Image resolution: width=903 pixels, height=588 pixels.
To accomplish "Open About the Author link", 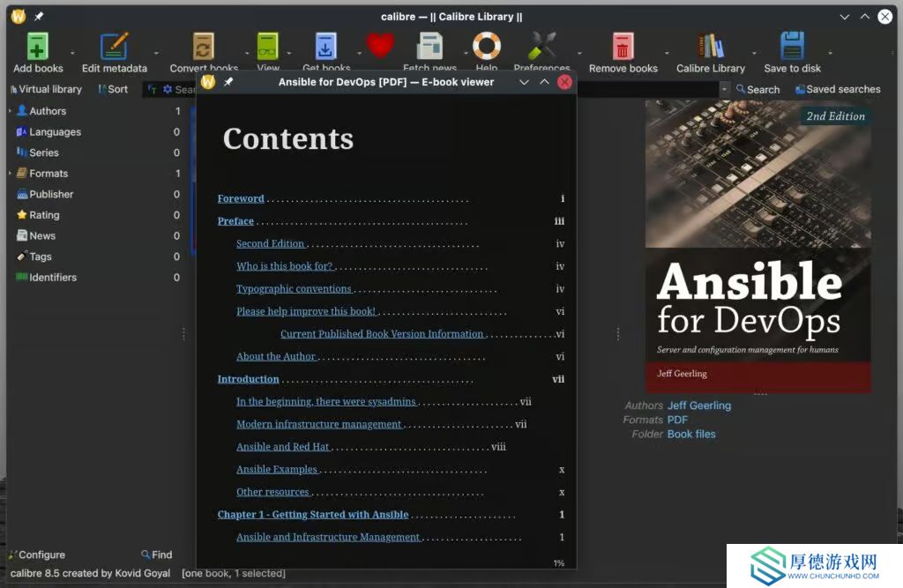I will [x=276, y=356].
